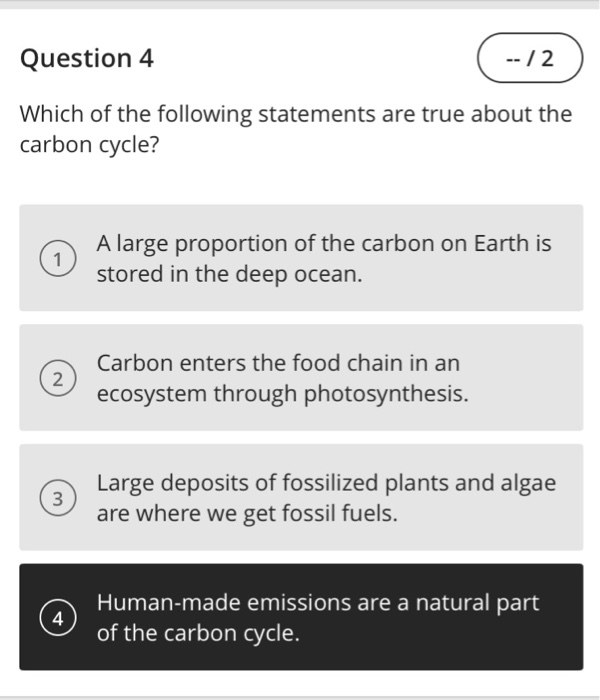
Task: Click empty space right of the 'ocean.' text in option 1
Action: (x=469, y=274)
